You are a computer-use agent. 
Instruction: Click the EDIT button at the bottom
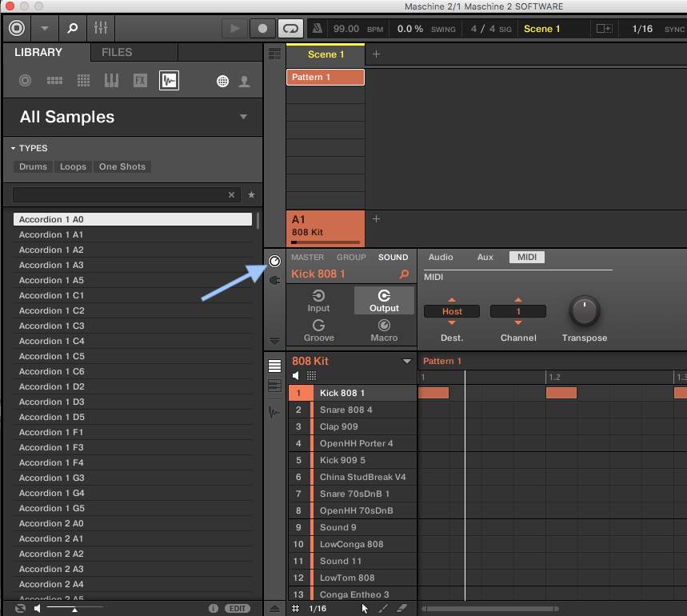point(238,608)
